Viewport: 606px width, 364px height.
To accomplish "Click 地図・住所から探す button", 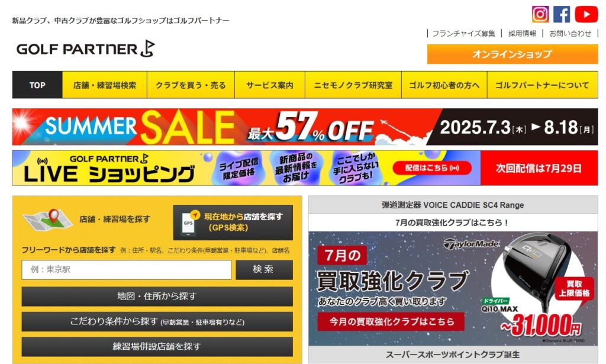I will coord(157,297).
